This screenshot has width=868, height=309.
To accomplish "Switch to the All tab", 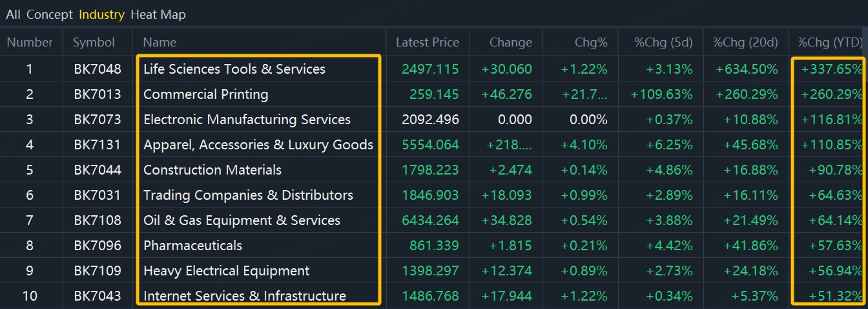I will click(13, 14).
